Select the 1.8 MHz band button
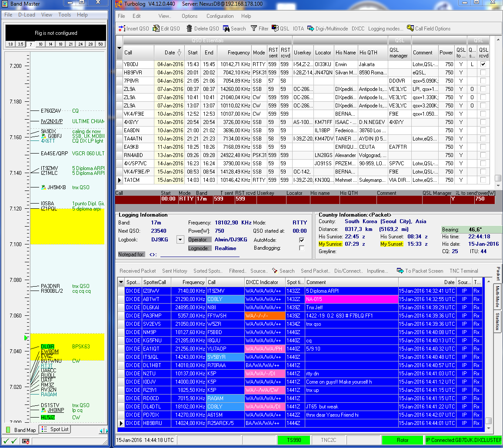This screenshot has height=448, width=503. [x=10, y=44]
